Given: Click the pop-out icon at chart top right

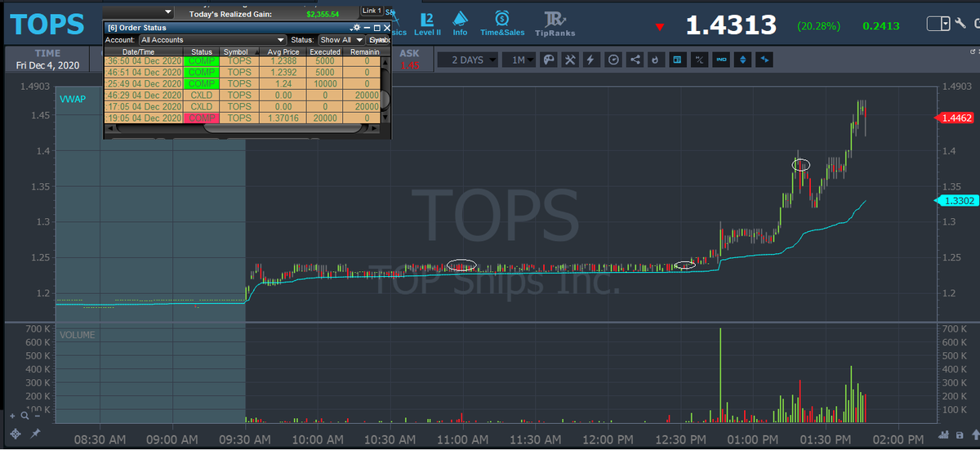Looking at the screenshot, I should pyautogui.click(x=973, y=51).
